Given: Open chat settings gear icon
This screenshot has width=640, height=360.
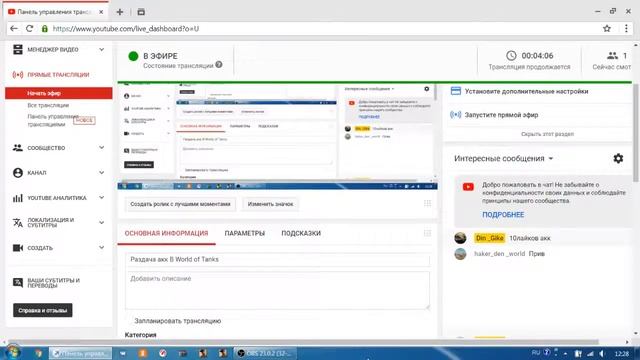Looking at the screenshot, I should click(x=618, y=158).
